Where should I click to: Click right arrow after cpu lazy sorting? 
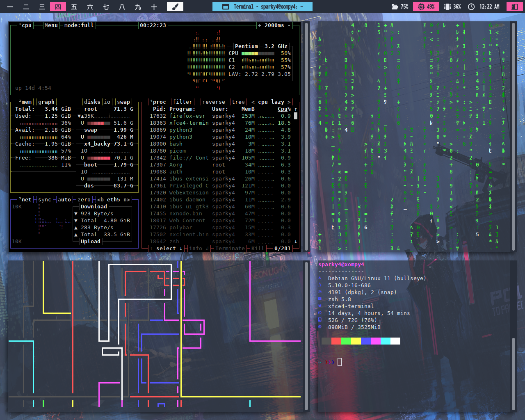pyautogui.click(x=289, y=102)
